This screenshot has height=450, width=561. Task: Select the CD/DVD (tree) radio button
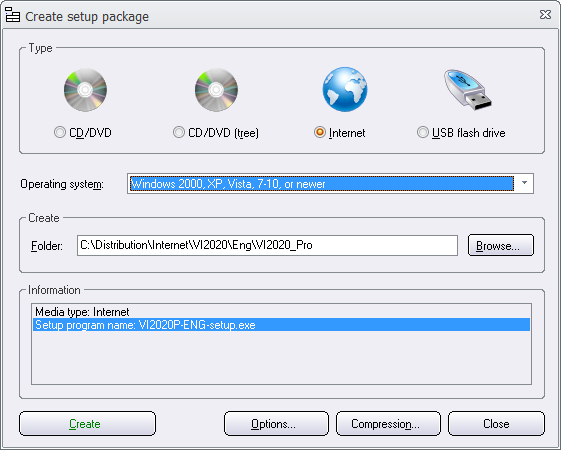[179, 132]
